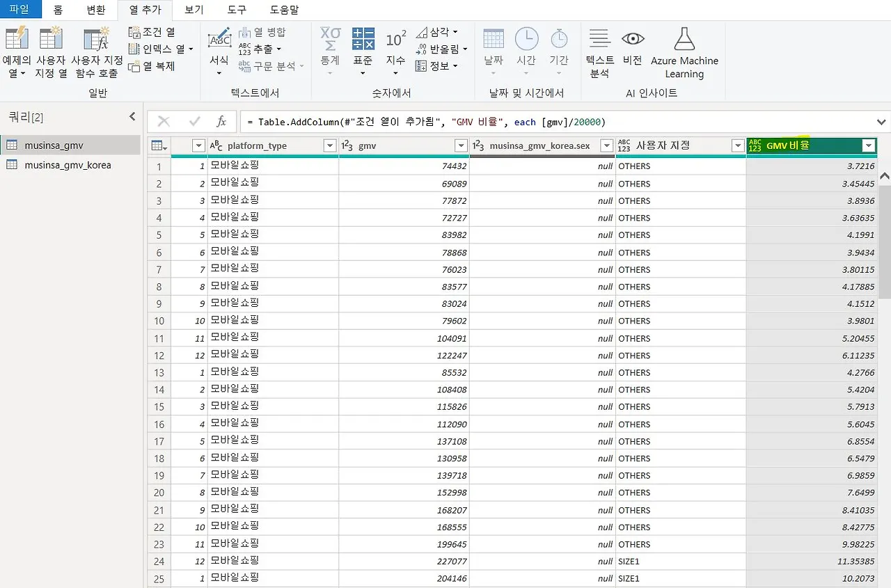Switch to the 변환 ribbon tab
Viewport: 891px width, 588px height.
click(x=95, y=10)
